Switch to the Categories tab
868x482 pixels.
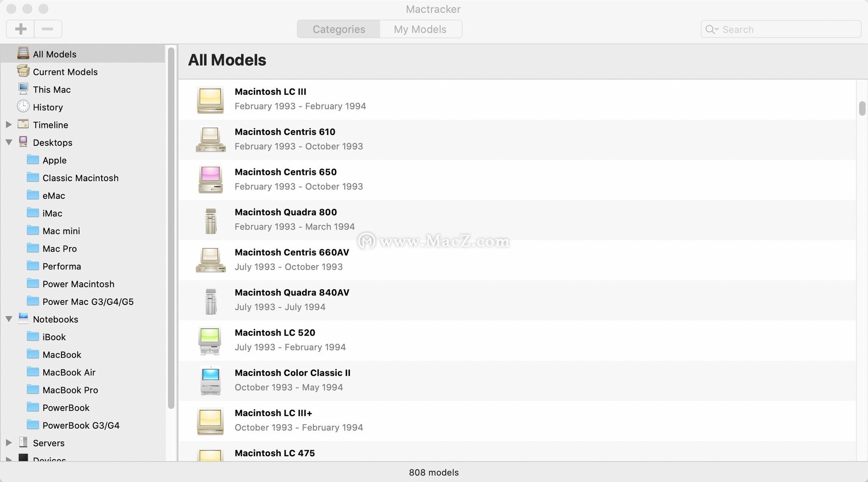point(339,29)
